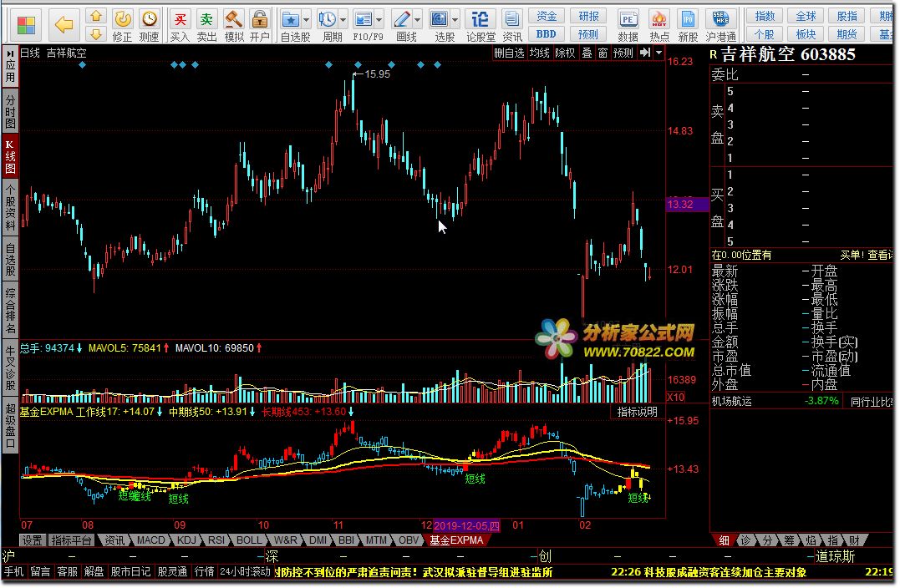The image size is (900, 588).
Task: Open the 自选股 star folder icon
Action: pyautogui.click(x=291, y=19)
